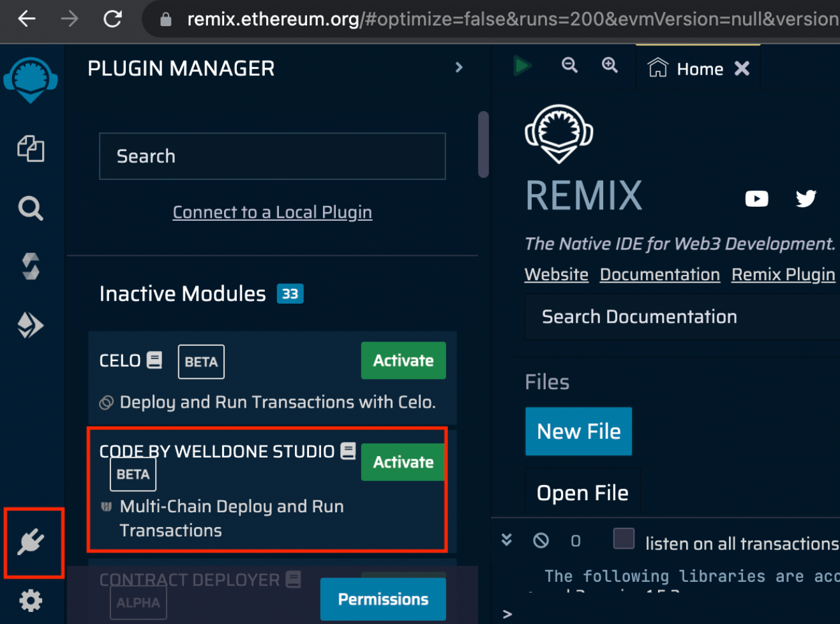
Task: Open the File Explorer panel
Action: tap(30, 149)
